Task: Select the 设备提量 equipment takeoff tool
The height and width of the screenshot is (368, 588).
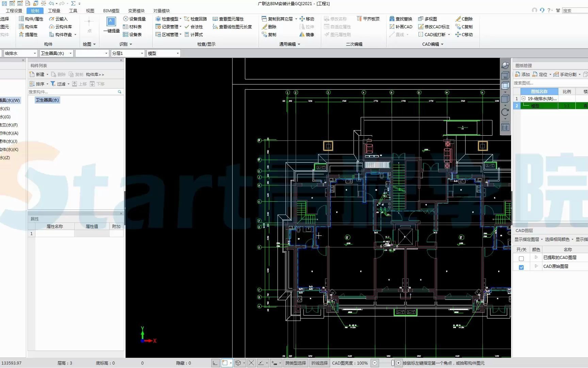Action: click(134, 19)
